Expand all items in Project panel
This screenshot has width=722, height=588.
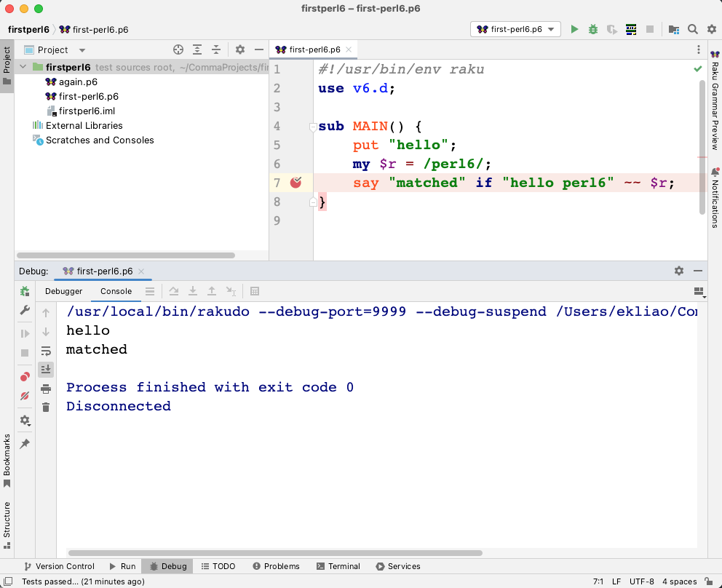tap(197, 49)
